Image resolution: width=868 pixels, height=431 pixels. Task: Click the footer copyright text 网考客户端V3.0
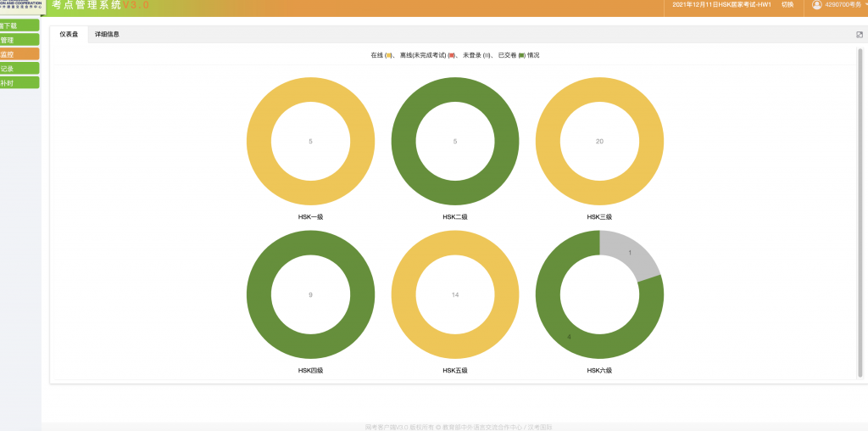pyautogui.click(x=459, y=427)
